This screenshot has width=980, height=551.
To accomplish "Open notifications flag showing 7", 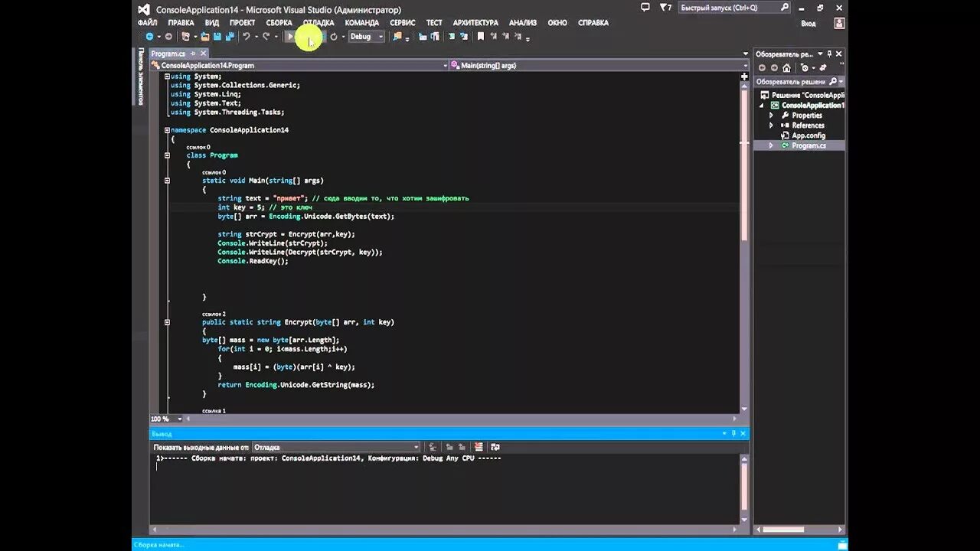I will point(665,8).
